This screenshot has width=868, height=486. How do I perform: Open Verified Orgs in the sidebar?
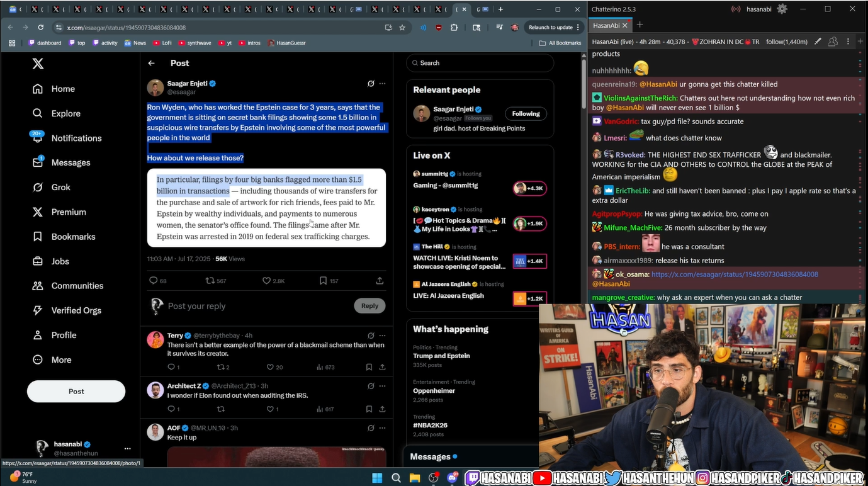click(x=67, y=310)
